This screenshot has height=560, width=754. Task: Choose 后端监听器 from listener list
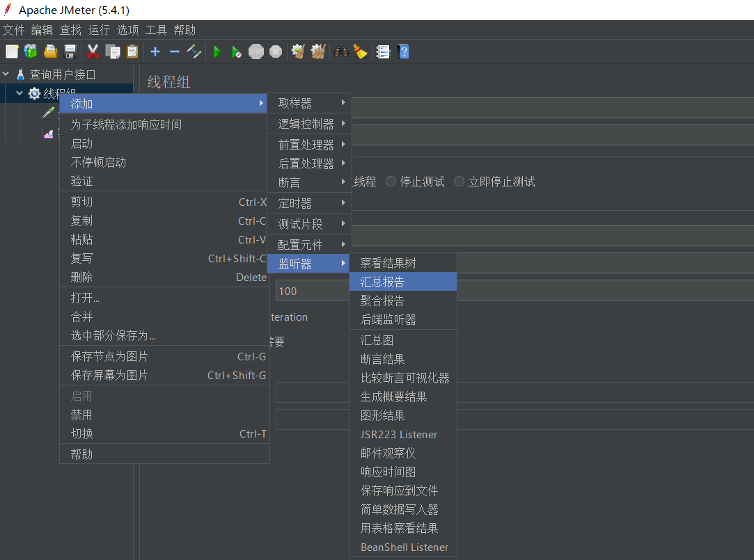click(x=403, y=319)
